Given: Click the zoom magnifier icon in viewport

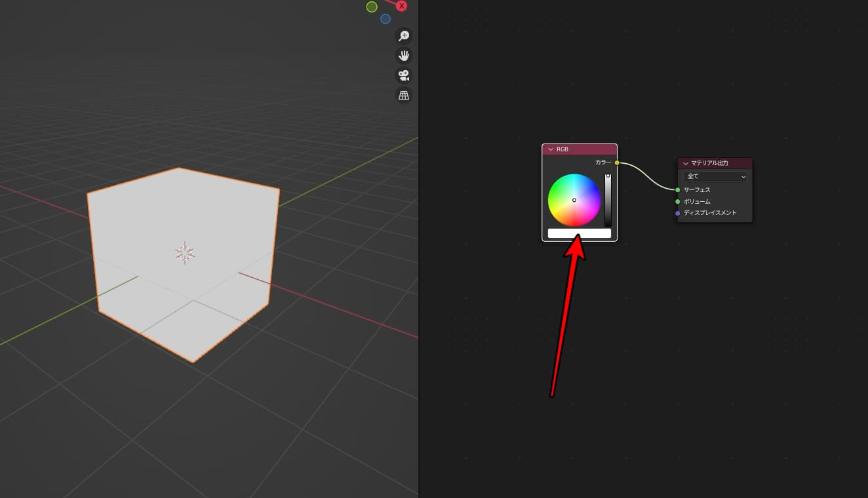Looking at the screenshot, I should coord(404,35).
